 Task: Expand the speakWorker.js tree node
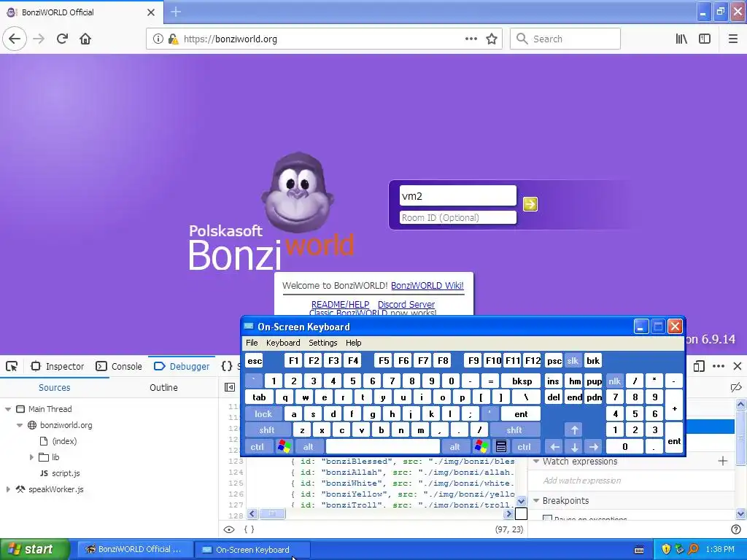[x=7, y=489]
